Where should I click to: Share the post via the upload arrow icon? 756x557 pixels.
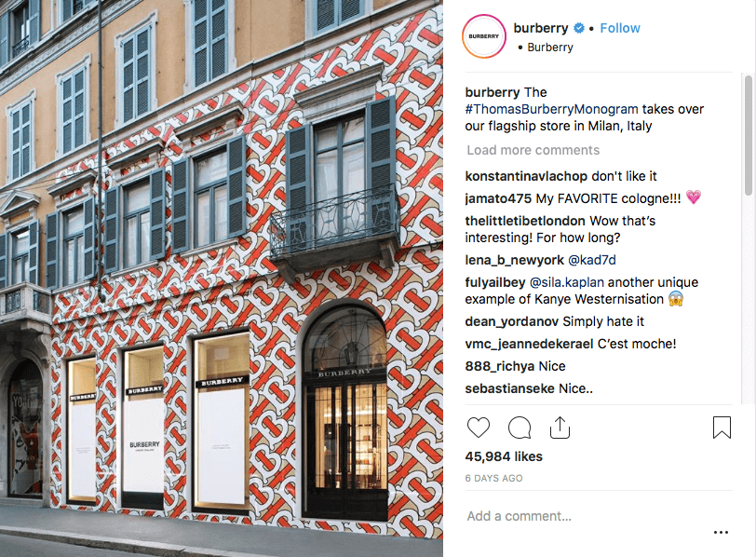(560, 428)
